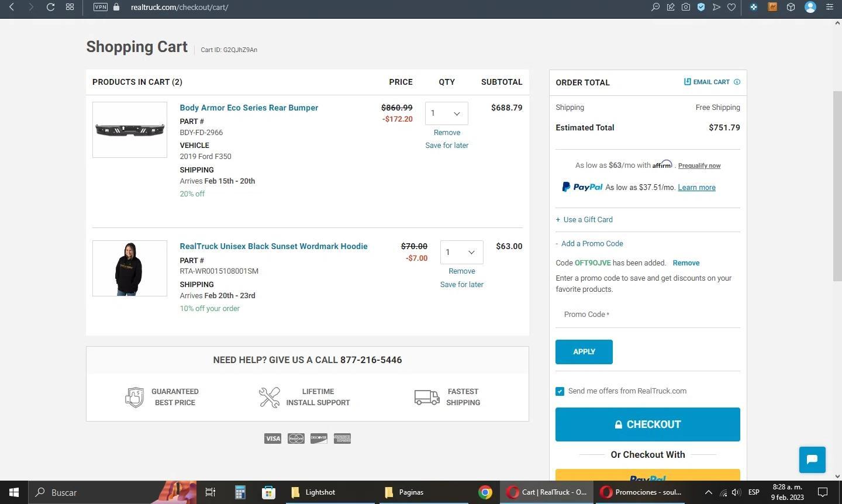Expand Use a Gift Card section
This screenshot has height=504, width=842.
coord(584,219)
